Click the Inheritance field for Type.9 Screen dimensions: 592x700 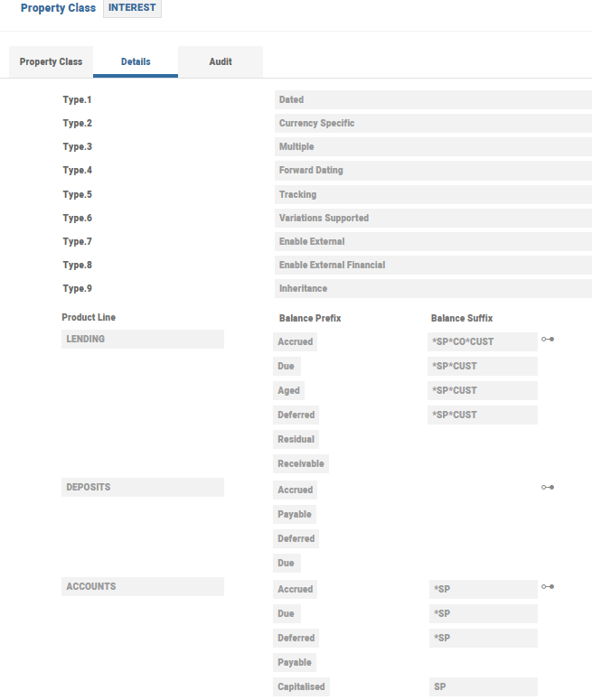432,289
